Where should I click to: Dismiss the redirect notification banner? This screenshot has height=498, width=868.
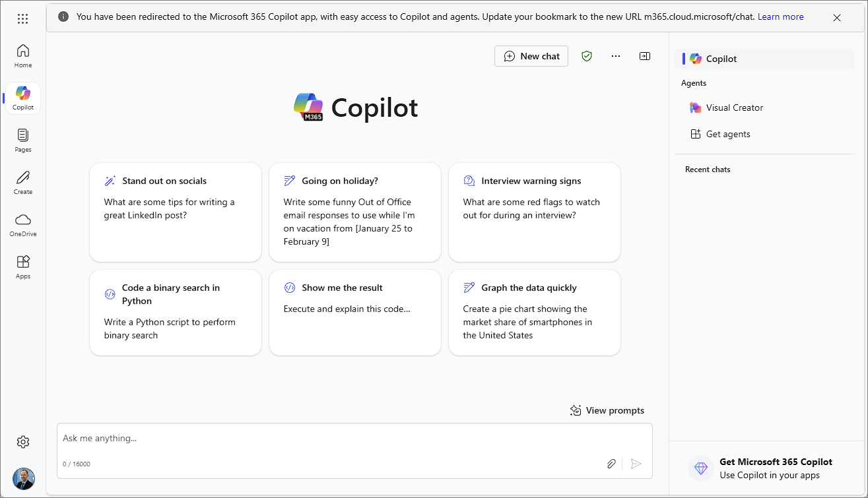coord(837,18)
